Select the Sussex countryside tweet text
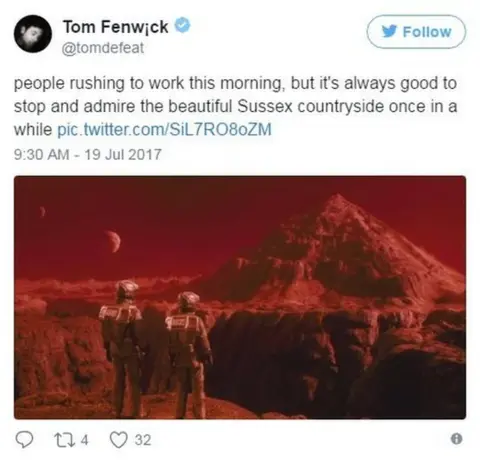This screenshot has height=462, width=480. click(235, 106)
